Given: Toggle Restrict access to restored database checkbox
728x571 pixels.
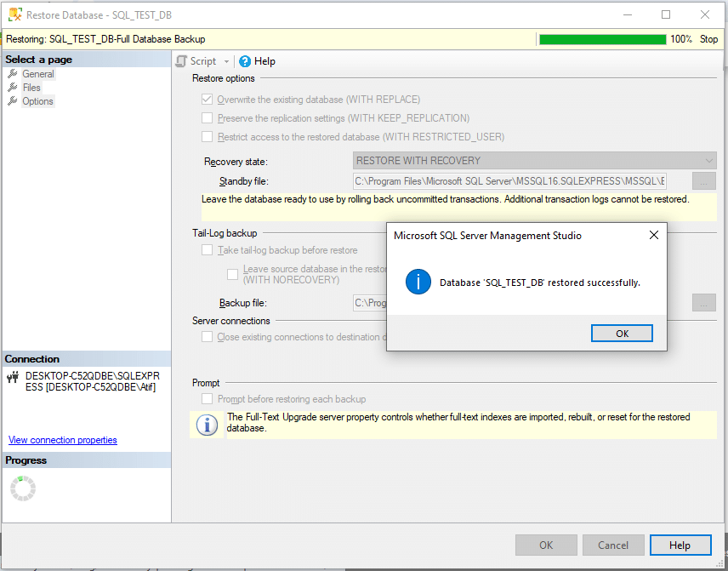Looking at the screenshot, I should (207, 137).
